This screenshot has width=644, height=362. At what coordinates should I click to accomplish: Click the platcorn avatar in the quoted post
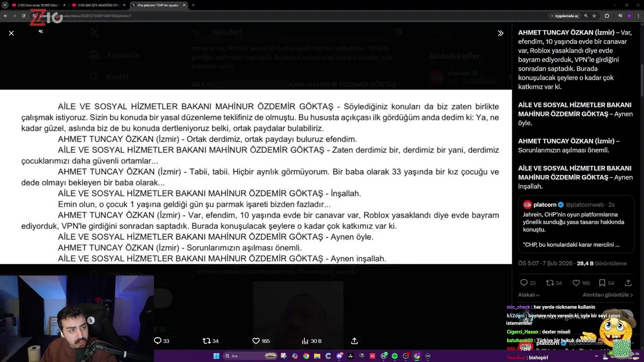tap(527, 205)
